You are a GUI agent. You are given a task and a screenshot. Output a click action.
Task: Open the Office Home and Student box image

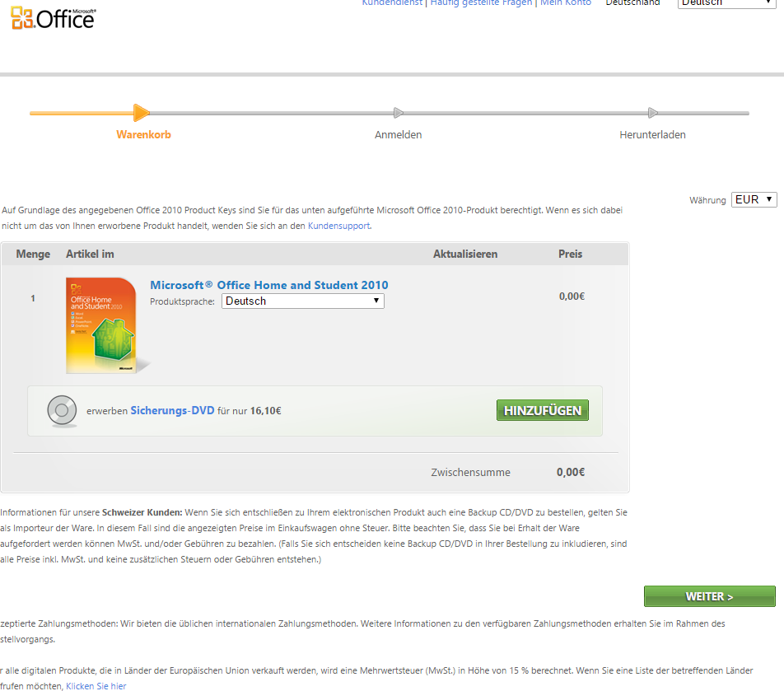pos(102,325)
